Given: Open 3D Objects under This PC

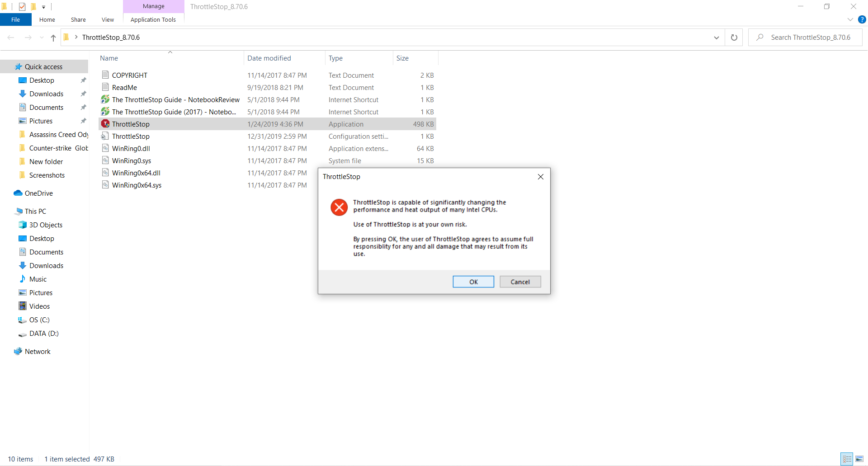Looking at the screenshot, I should tap(46, 225).
